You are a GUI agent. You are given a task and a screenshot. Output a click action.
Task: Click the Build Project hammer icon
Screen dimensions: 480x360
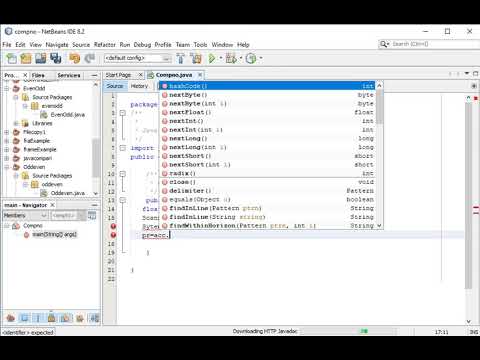click(x=181, y=58)
